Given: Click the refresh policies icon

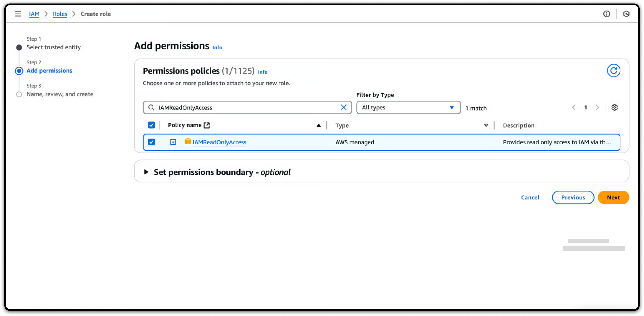Looking at the screenshot, I should click(x=614, y=71).
